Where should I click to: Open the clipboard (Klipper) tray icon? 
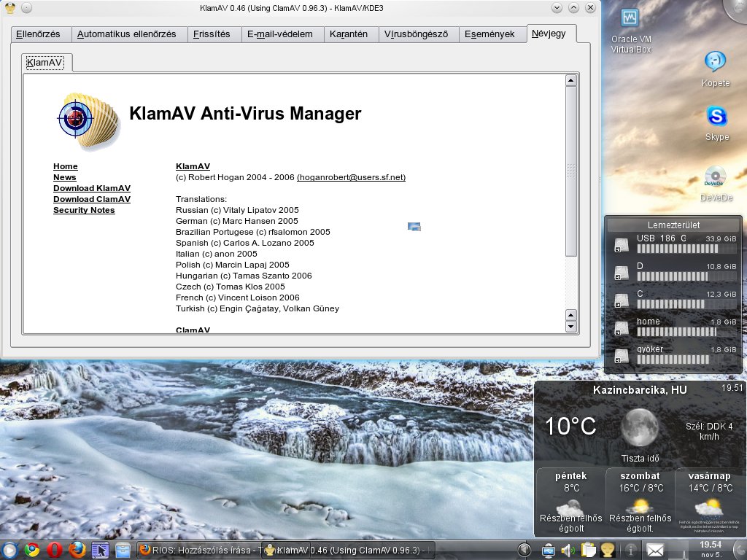(x=589, y=550)
